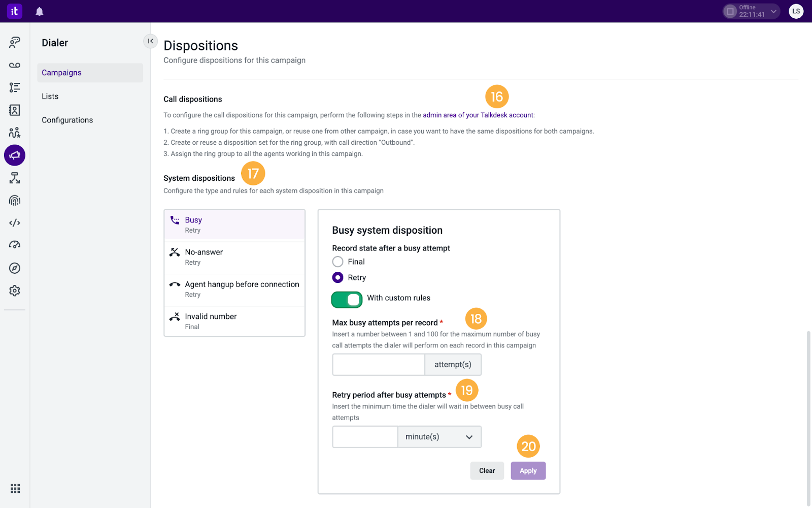Open the minute(s) unit dropdown

tap(439, 437)
